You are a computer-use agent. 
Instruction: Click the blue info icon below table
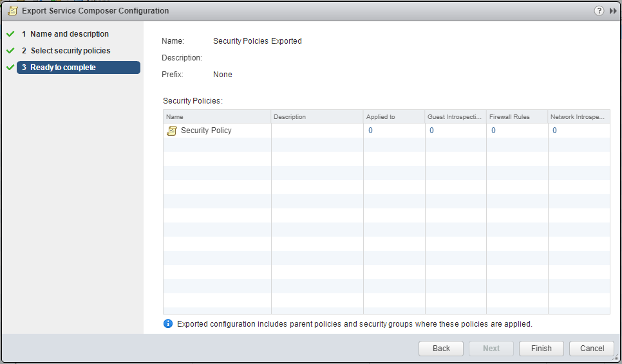point(168,323)
